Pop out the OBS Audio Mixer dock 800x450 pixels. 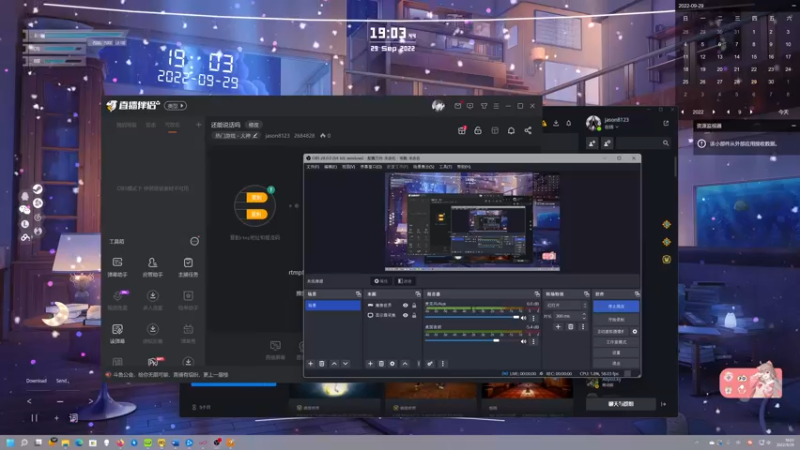pos(537,294)
